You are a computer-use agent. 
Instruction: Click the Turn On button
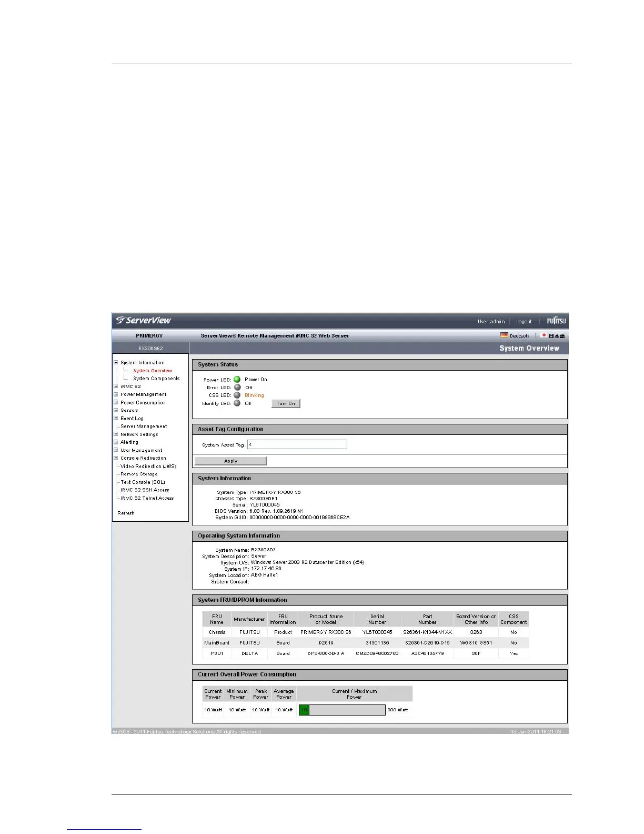286,404
